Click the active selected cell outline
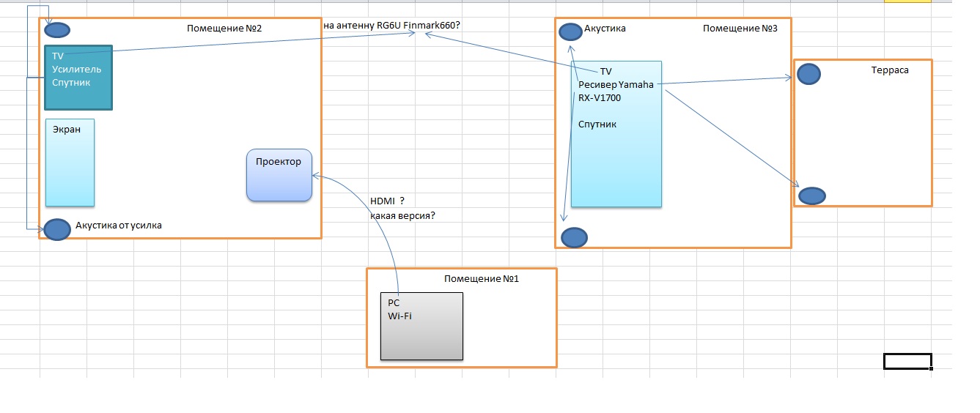 pos(907,361)
